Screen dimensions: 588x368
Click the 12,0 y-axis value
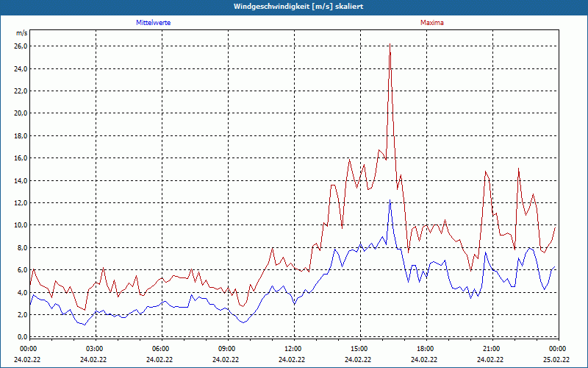(x=21, y=202)
